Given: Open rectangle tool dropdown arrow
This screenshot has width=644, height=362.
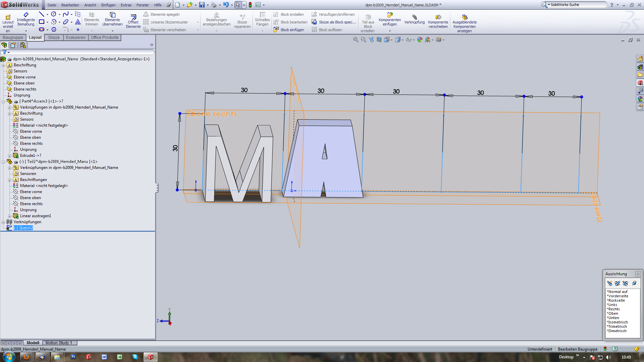Looking at the screenshot, I should pyautogui.click(x=47, y=22).
